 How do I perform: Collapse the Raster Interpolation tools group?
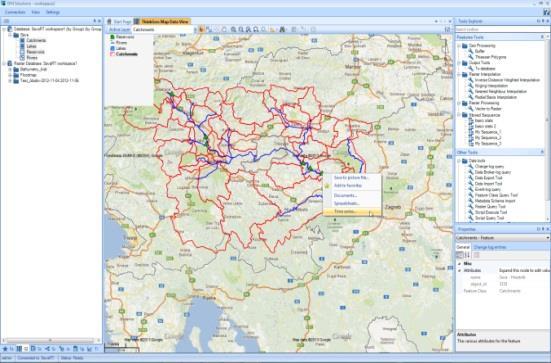(x=459, y=74)
